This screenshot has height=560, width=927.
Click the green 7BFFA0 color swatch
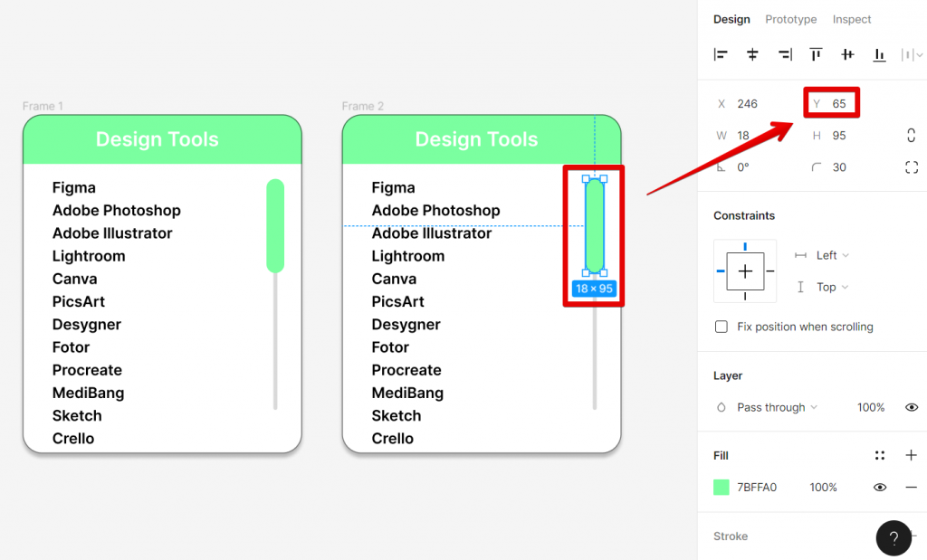[x=721, y=487]
